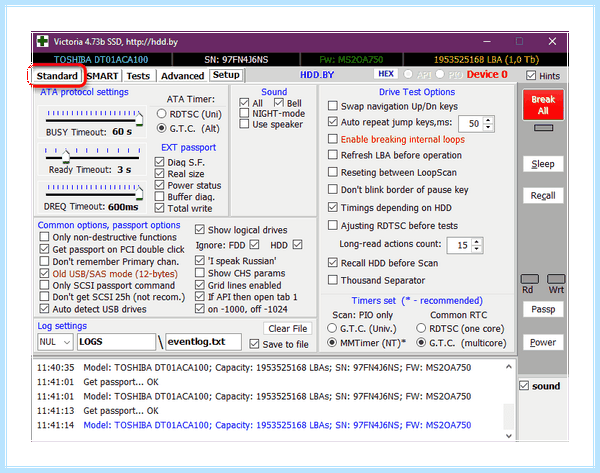600x473 pixels.
Task: Click log scrollbar up arrow
Action: [509, 367]
